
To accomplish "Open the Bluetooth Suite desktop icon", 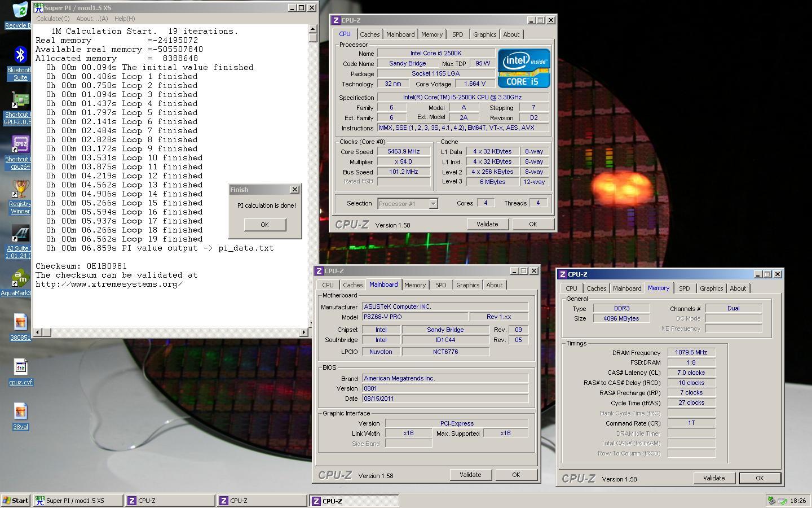I will [x=20, y=55].
